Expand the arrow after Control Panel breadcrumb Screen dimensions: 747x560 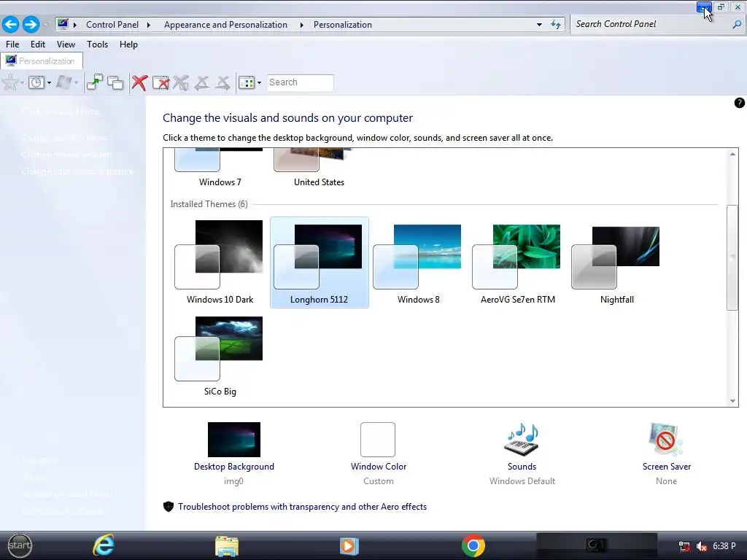point(149,25)
